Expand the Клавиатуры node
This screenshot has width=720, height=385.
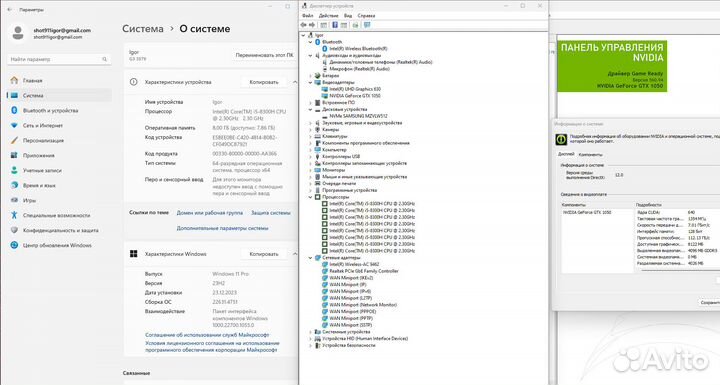(310, 136)
